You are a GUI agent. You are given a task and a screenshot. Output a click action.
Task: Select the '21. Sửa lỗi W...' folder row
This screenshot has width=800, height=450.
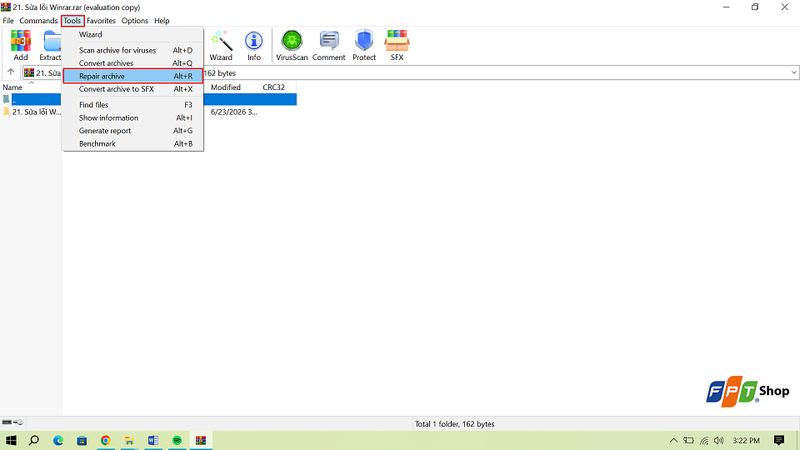pyautogui.click(x=32, y=112)
